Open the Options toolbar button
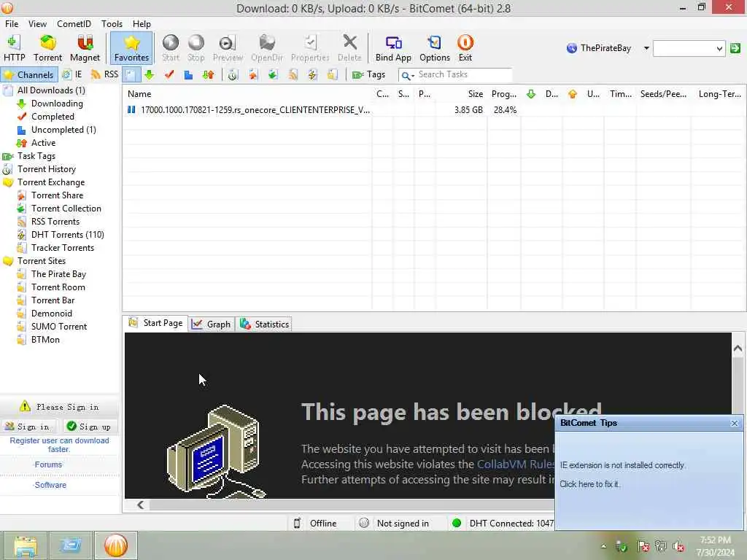Viewport: 747px width, 560px height. click(435, 48)
